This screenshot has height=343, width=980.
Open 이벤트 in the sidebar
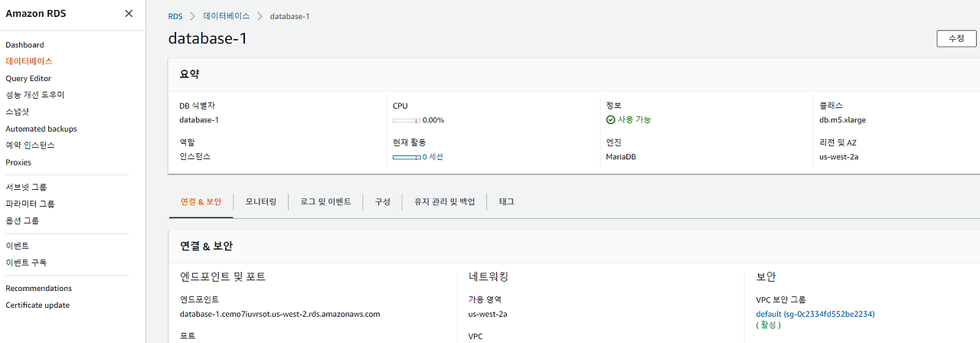point(17,246)
